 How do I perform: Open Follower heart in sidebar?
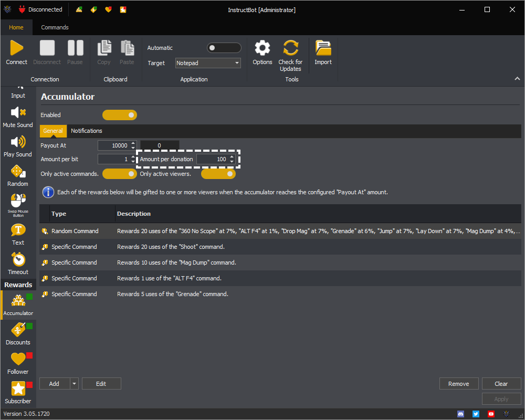(18, 364)
